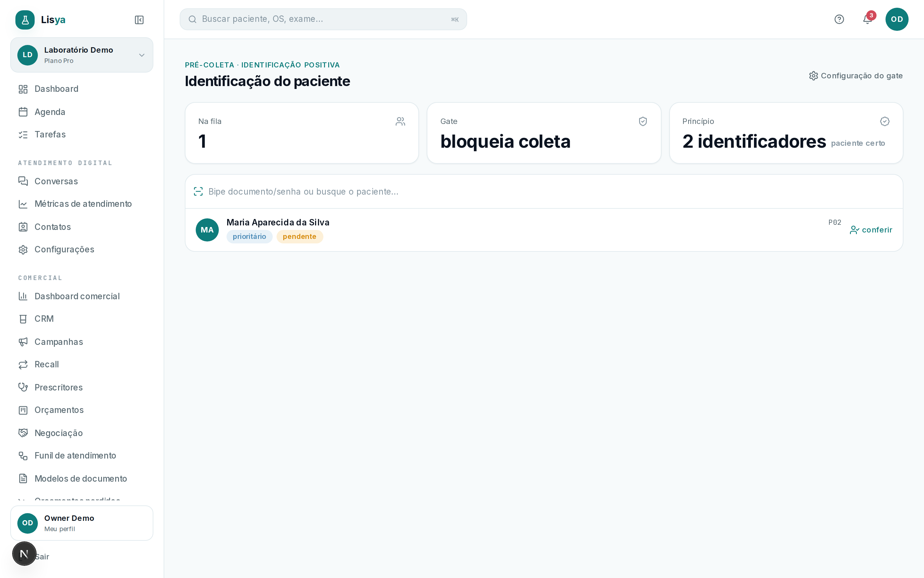Click the Dashboard grid icon in the sidebar

(x=23, y=89)
